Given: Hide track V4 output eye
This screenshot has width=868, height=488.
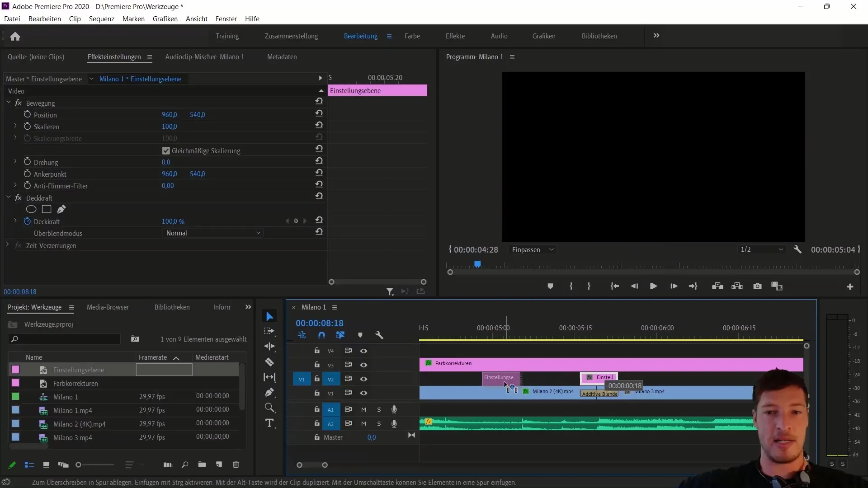Looking at the screenshot, I should (x=363, y=351).
